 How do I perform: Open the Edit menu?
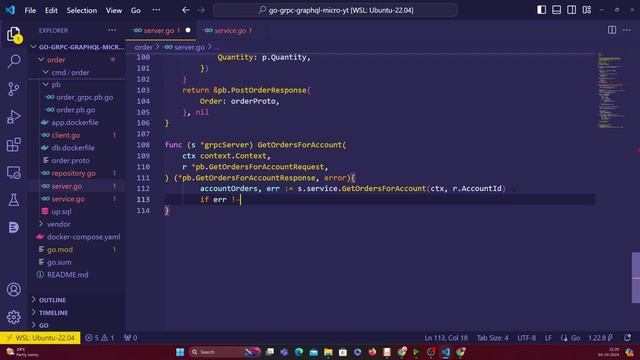pyautogui.click(x=51, y=10)
